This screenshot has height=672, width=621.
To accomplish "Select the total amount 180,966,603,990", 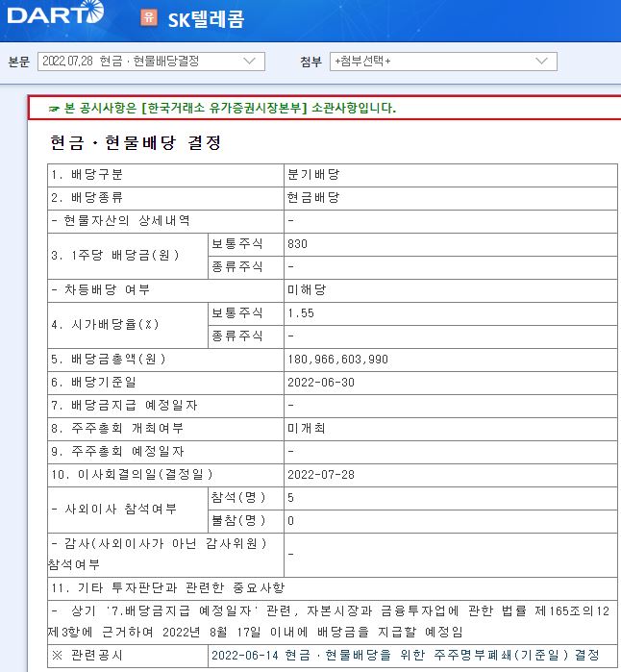I will (337, 360).
